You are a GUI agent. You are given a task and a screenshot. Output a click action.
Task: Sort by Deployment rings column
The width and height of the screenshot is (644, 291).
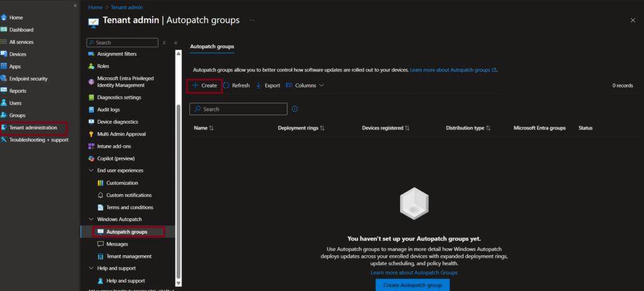pyautogui.click(x=301, y=128)
